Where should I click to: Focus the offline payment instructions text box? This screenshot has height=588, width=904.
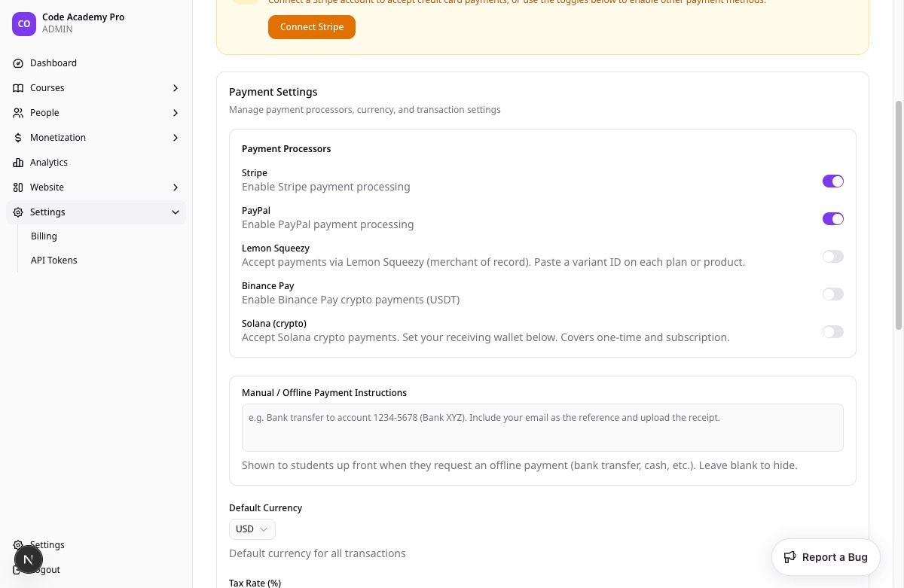pyautogui.click(x=542, y=428)
